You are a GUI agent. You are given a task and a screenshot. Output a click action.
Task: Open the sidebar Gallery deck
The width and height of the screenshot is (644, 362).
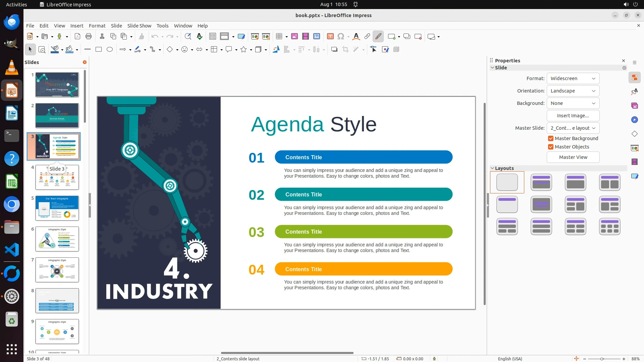tap(634, 106)
